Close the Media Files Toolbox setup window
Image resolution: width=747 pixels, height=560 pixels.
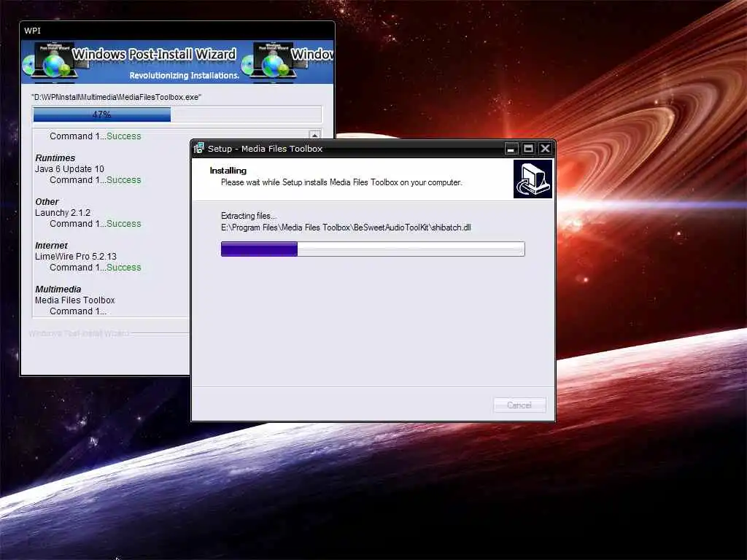pos(546,149)
